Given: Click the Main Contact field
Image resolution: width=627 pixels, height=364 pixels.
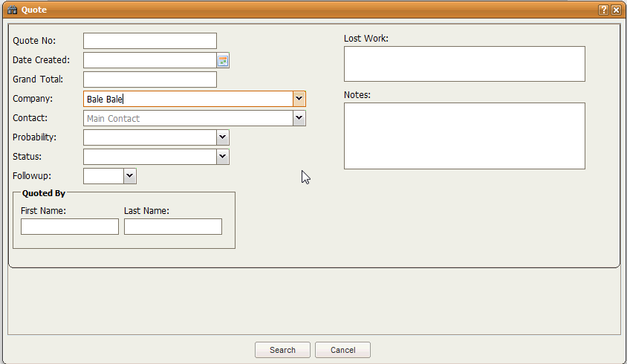Looking at the screenshot, I should tap(187, 118).
